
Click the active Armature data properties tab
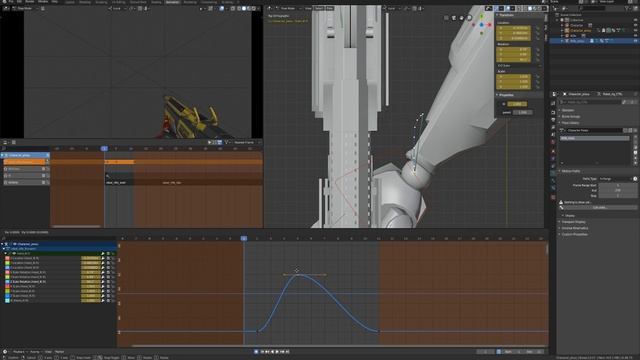[x=553, y=173]
